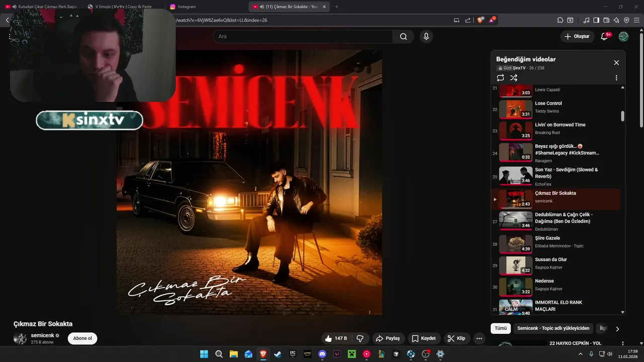Image resolution: width=644 pixels, height=362 pixels.
Task: Subscribe with Abone ol button
Action: tap(83, 338)
